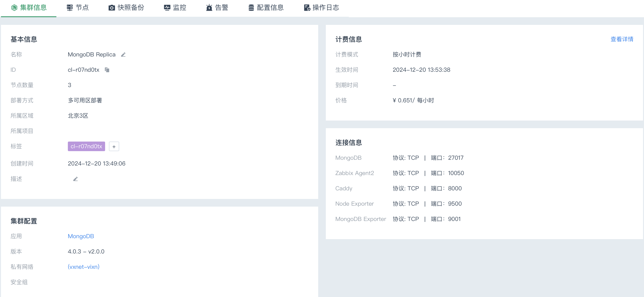644x297 pixels.
Task: Click the Zabbix Agent2 port 10050
Action: [x=456, y=173]
